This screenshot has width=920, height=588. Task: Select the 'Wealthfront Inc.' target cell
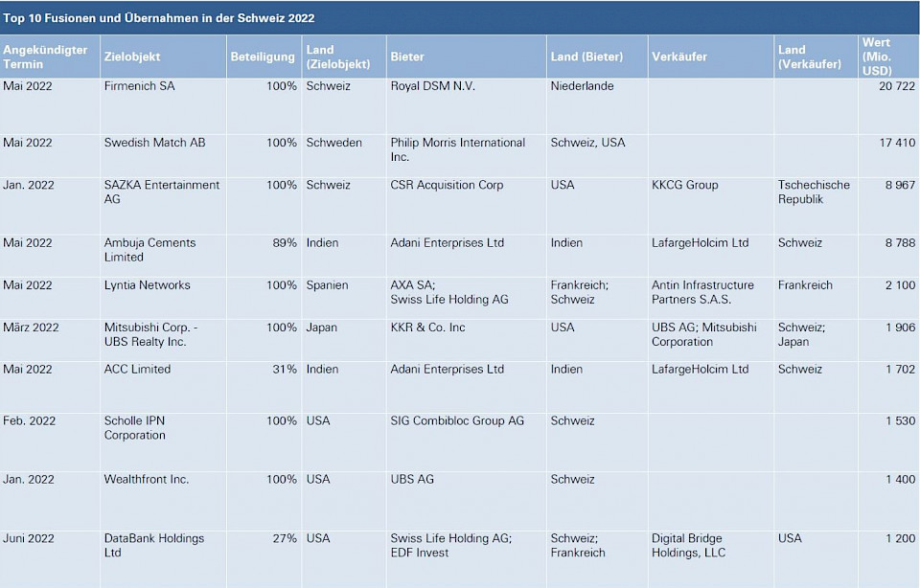coord(146,479)
